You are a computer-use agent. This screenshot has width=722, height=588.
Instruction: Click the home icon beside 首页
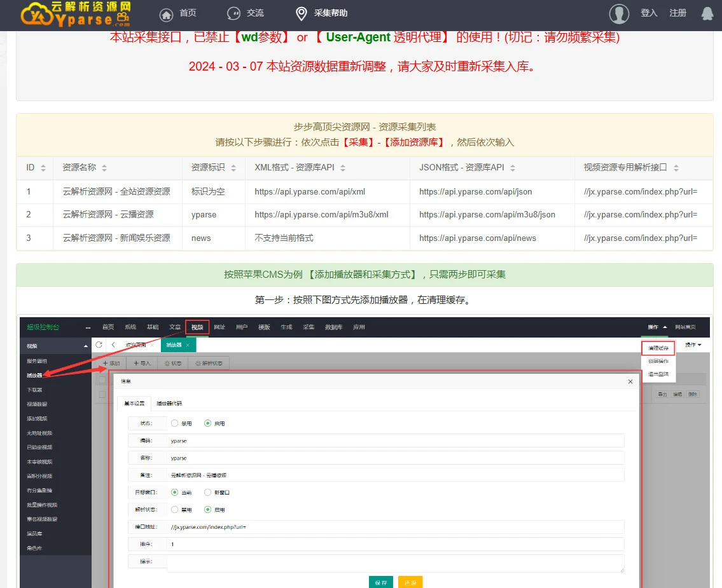pyautogui.click(x=165, y=13)
